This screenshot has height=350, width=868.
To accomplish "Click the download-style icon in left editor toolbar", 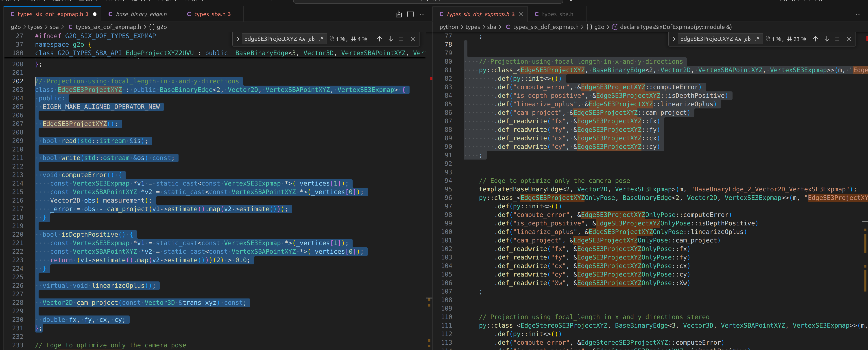I will (398, 14).
